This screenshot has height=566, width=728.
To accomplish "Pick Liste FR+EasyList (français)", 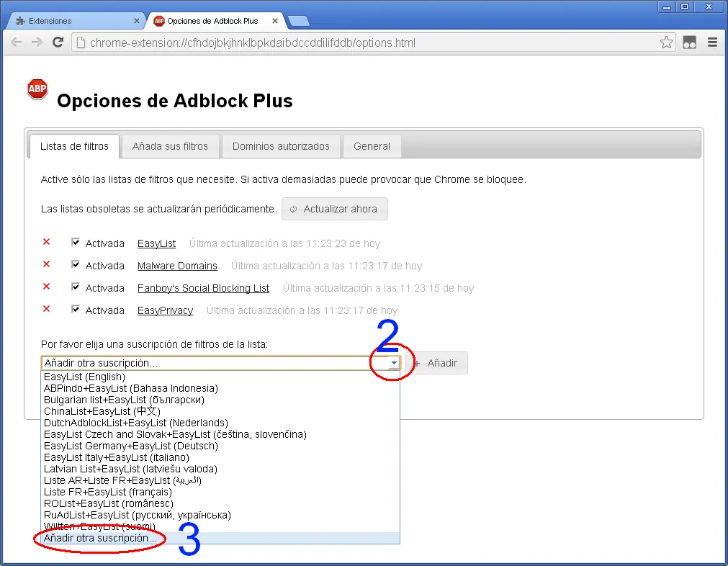I will [220, 492].
